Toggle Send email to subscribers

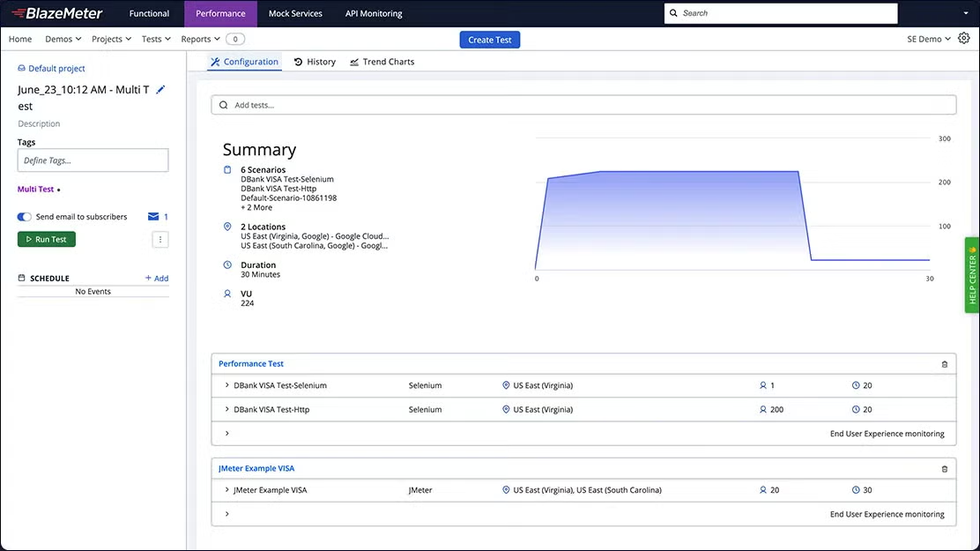point(22,216)
